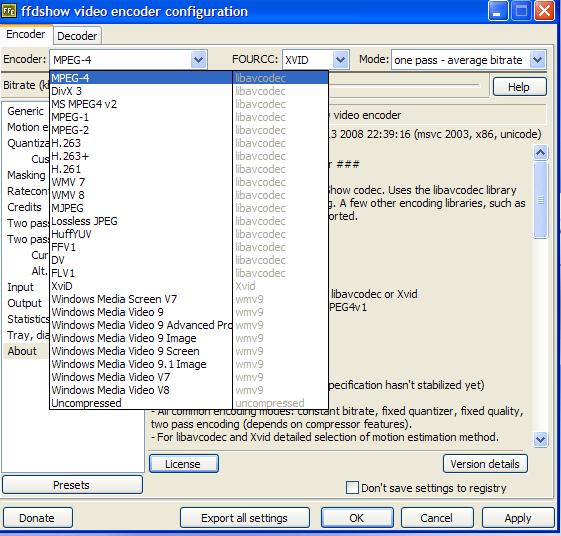Select Windows Media Video V7 encoder

[189, 377]
